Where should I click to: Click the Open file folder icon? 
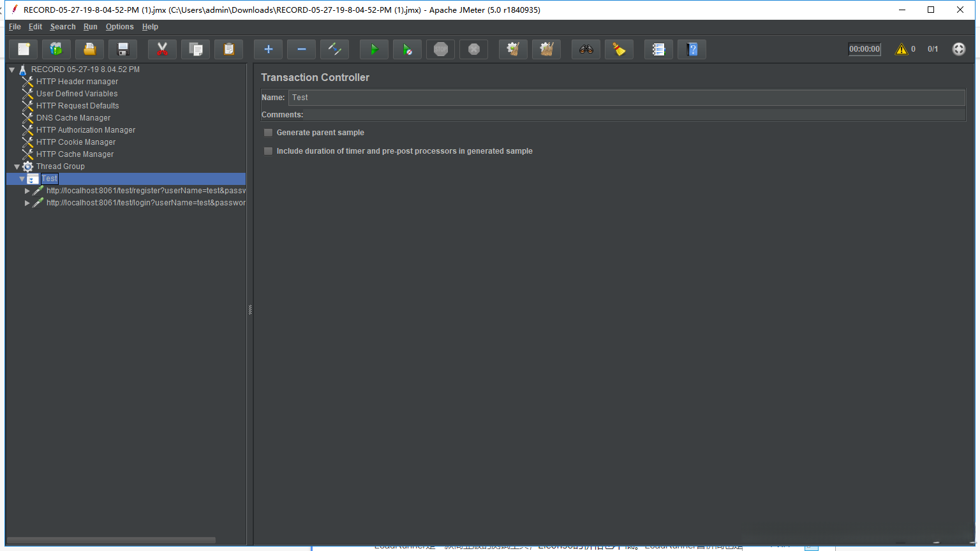[90, 49]
